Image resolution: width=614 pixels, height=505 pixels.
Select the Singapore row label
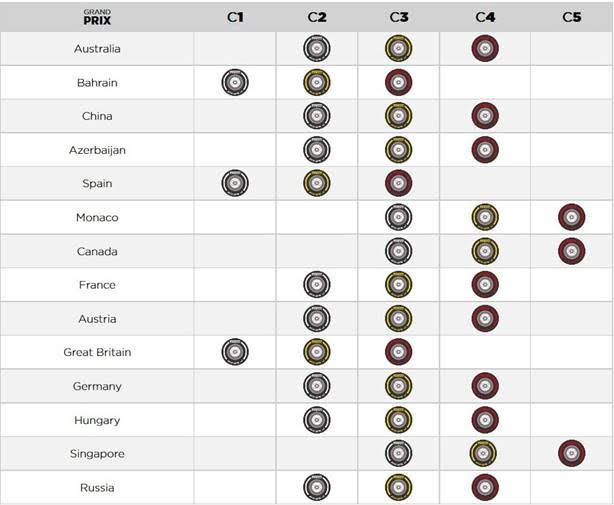coord(97,454)
